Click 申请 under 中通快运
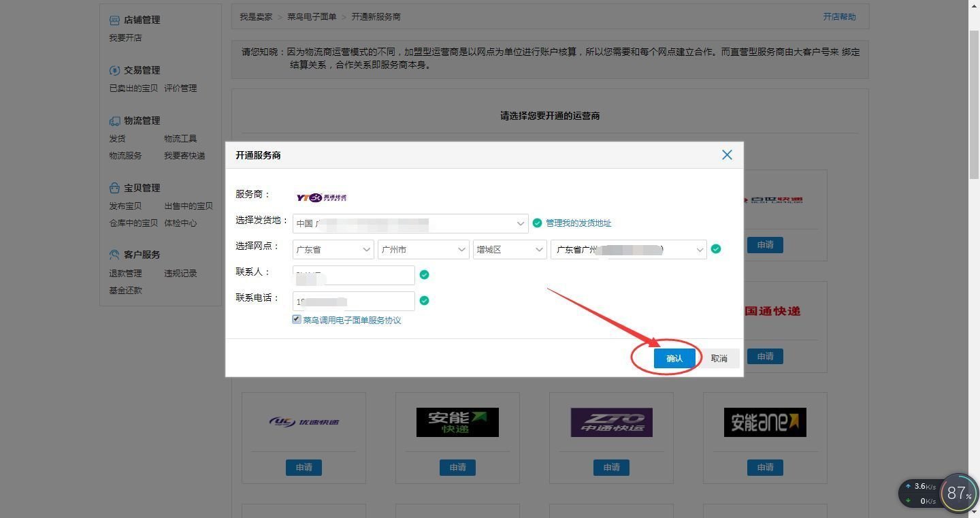The height and width of the screenshot is (518, 980). coord(611,468)
